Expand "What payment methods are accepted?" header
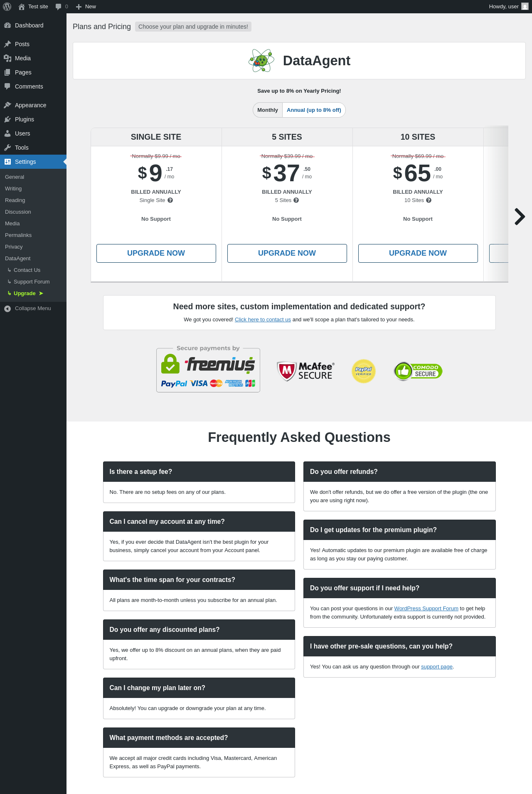Screen dimensions: 532x794 [199, 738]
